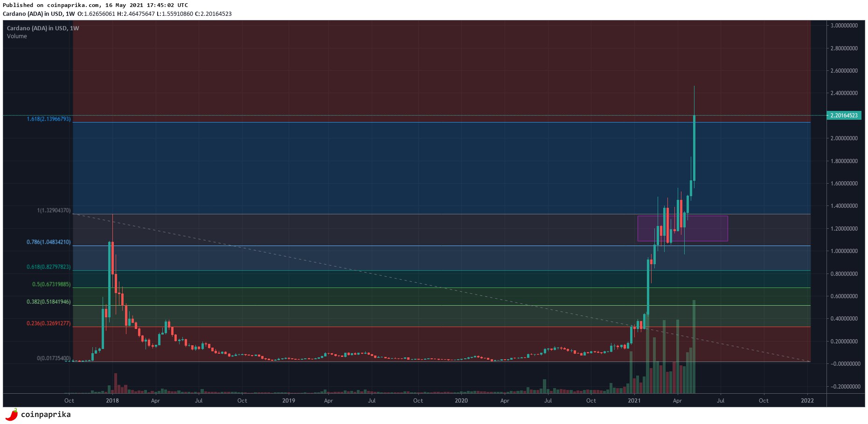The width and height of the screenshot is (868, 424).
Task: Click the 2.00000000 price axis label
Action: click(x=844, y=138)
